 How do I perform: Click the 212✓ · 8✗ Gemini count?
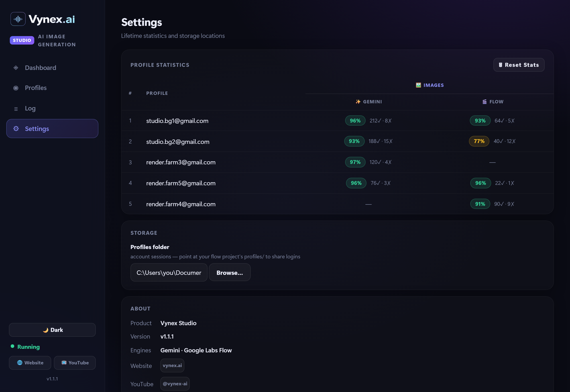(381, 120)
